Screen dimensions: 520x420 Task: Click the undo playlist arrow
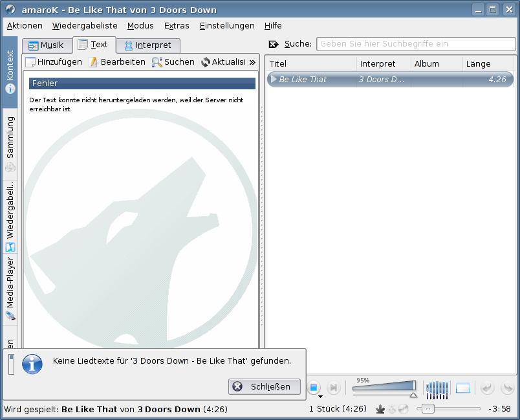pyautogui.click(x=487, y=388)
